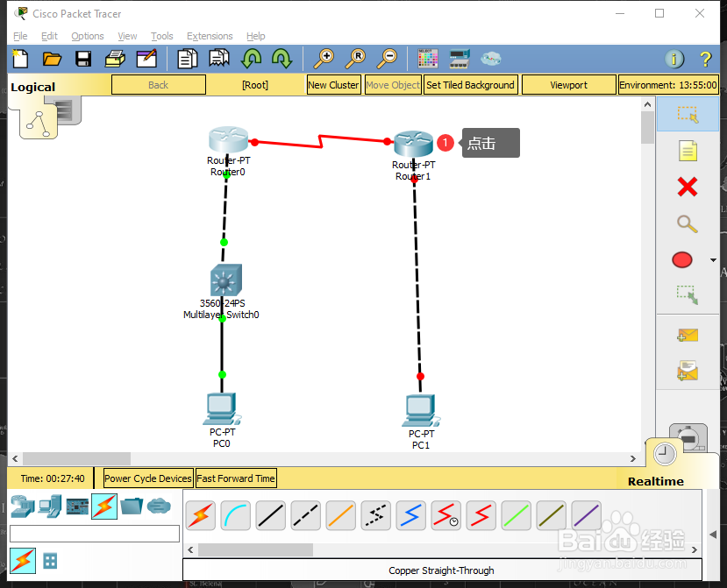Open the Tools menu
This screenshot has height=588, width=727.
point(162,36)
